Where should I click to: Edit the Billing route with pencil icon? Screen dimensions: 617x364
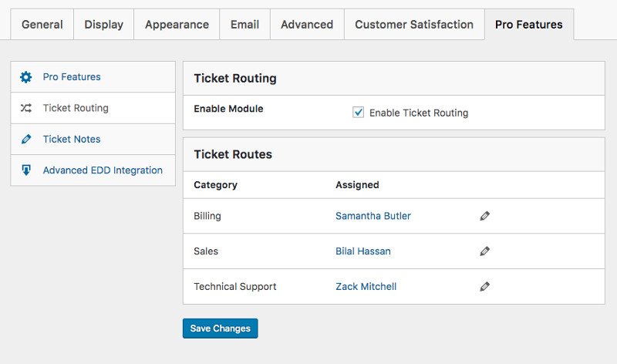coord(484,217)
